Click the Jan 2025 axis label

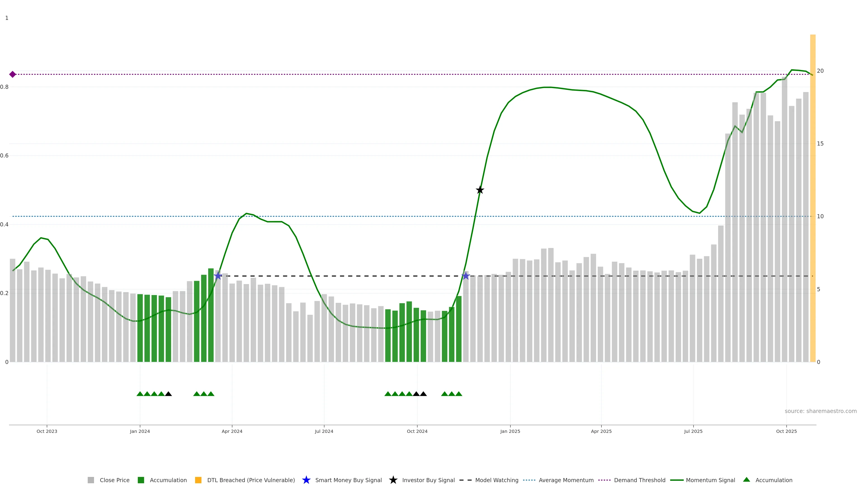coord(510,431)
